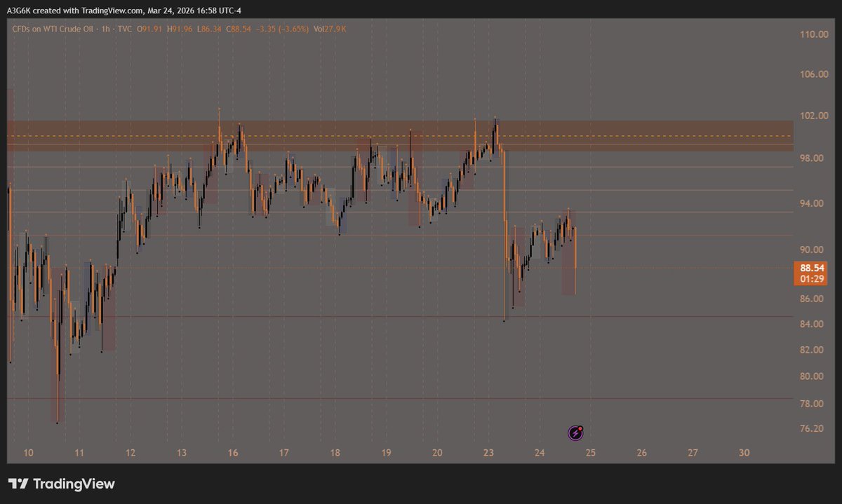The width and height of the screenshot is (842, 504).
Task: Click date 26 on the time axis
Action: click(642, 453)
